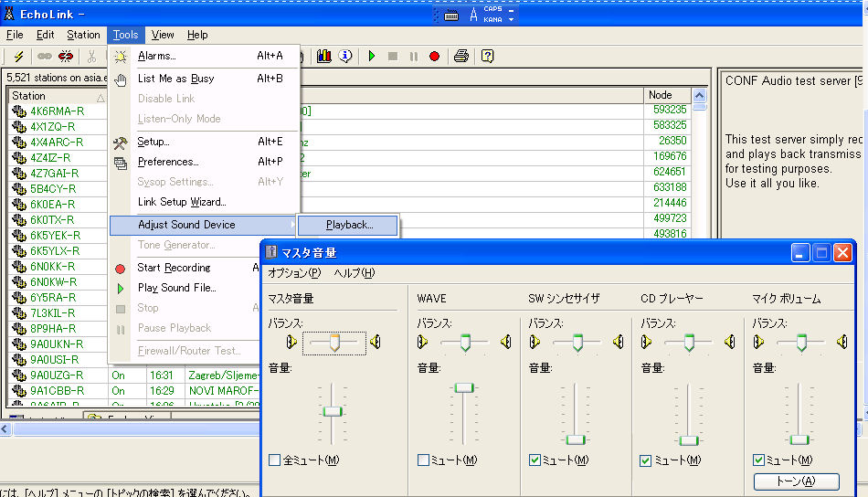Uncheck the マイク ボリューム mute checkbox

click(759, 460)
